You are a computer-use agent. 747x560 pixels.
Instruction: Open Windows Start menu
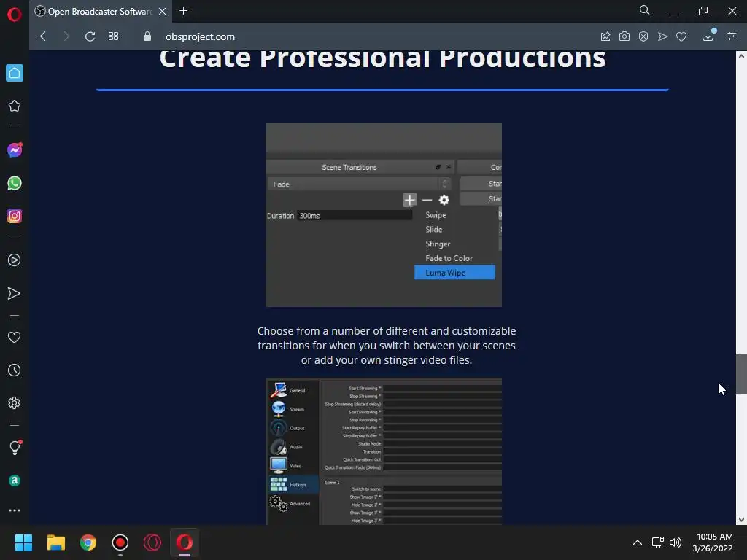(x=23, y=542)
